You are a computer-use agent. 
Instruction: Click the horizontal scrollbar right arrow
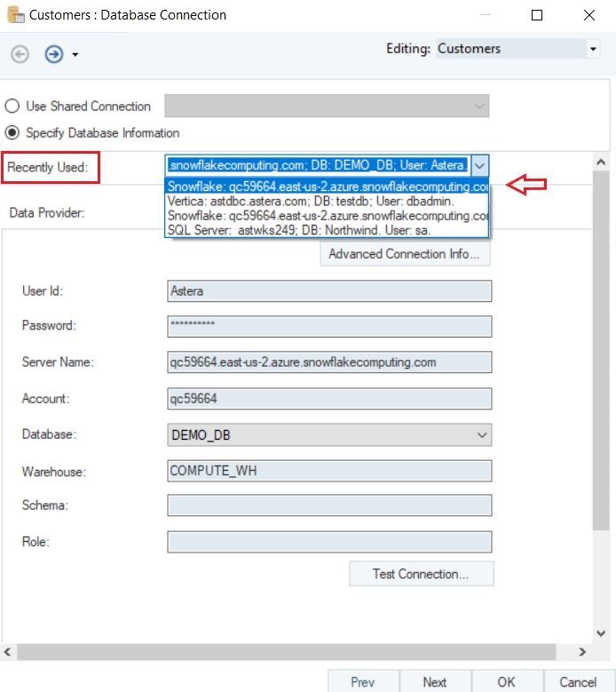coord(582,652)
